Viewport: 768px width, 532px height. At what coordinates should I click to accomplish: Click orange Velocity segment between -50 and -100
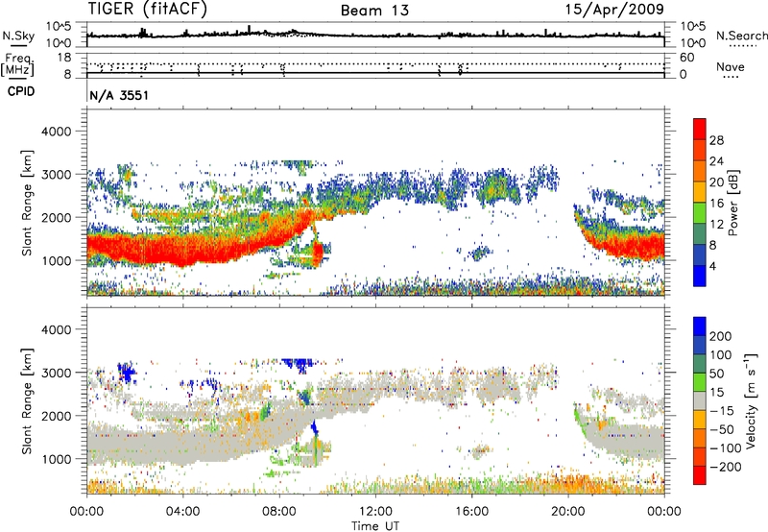click(x=700, y=438)
